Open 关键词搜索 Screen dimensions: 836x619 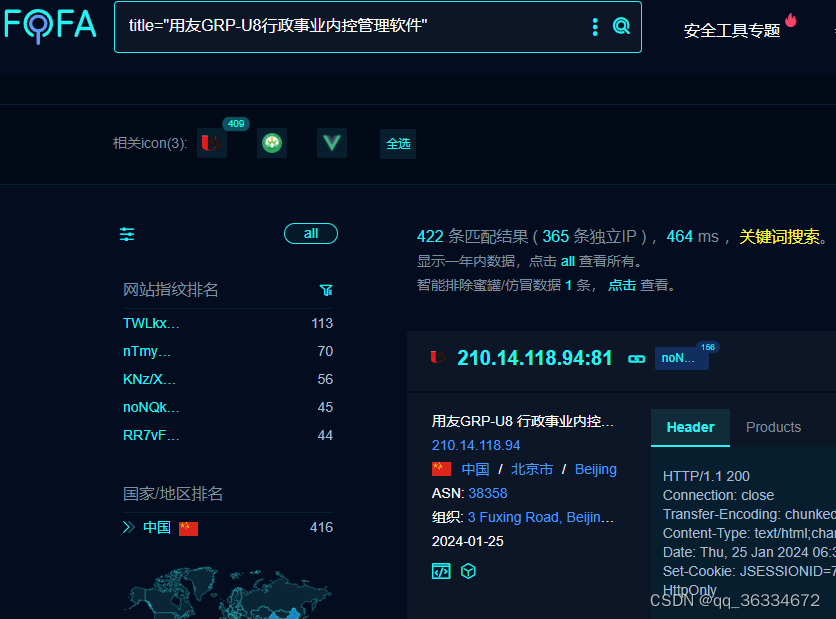tap(783, 236)
